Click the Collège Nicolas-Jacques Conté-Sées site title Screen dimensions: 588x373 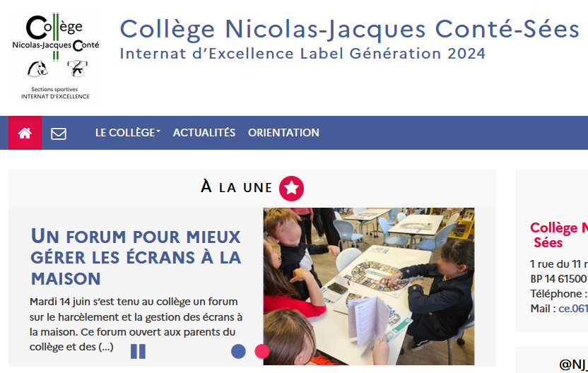[x=349, y=30]
